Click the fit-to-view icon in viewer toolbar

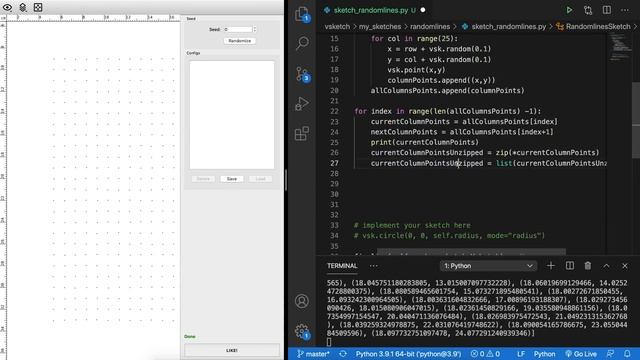click(x=38, y=7)
